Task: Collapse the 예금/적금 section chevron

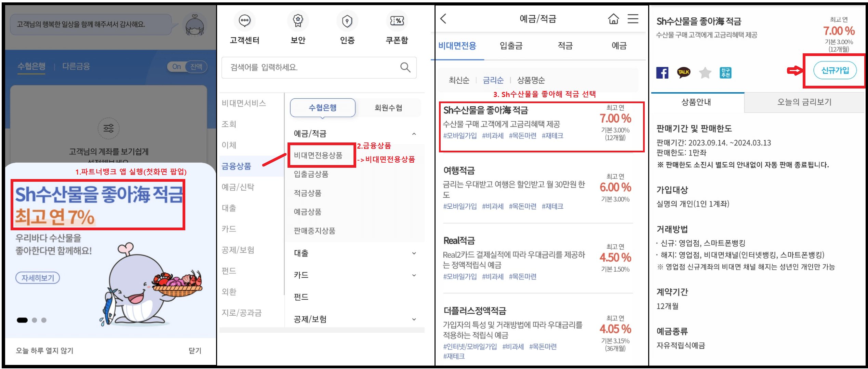Action: (414, 134)
